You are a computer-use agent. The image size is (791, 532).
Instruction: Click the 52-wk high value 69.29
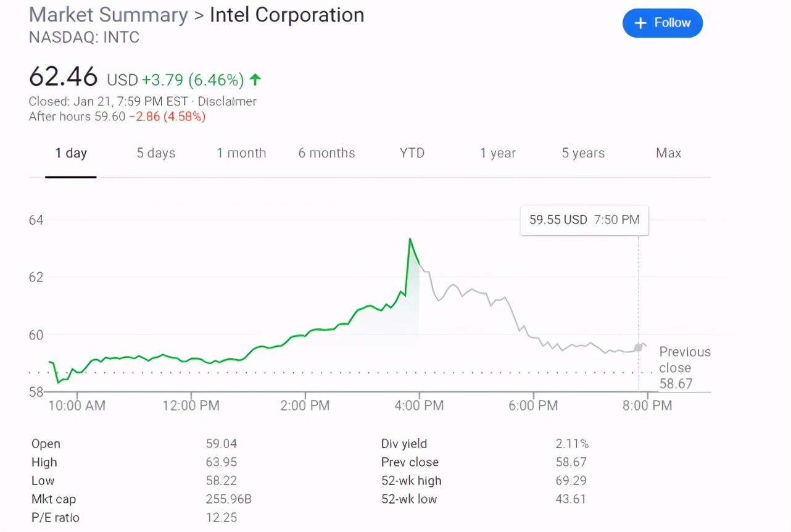[x=571, y=480]
